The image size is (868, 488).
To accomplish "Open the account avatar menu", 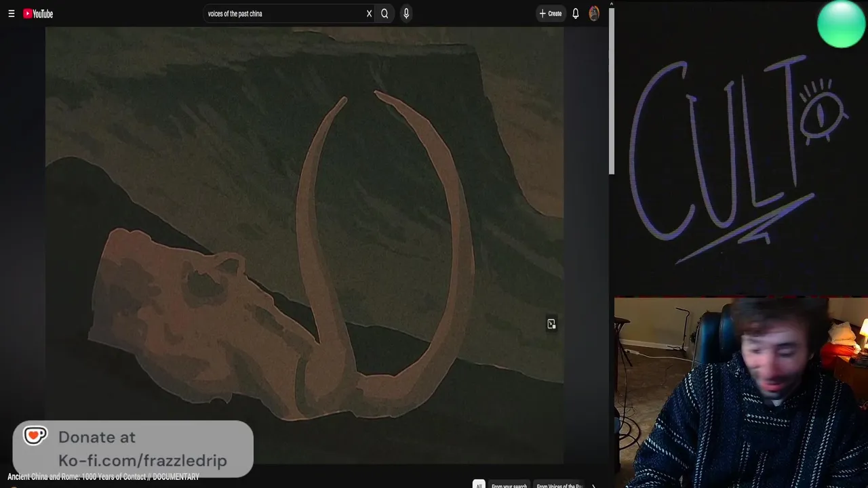I will [594, 14].
